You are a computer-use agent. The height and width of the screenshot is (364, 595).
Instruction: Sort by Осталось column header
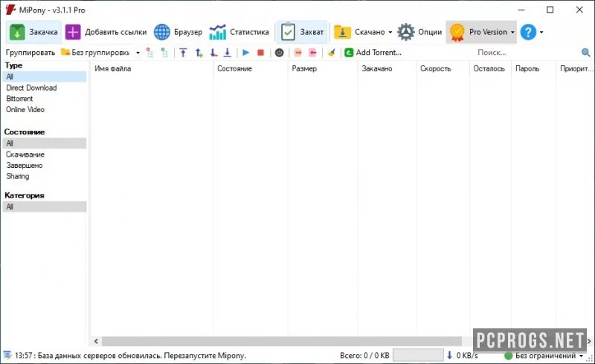tap(490, 68)
